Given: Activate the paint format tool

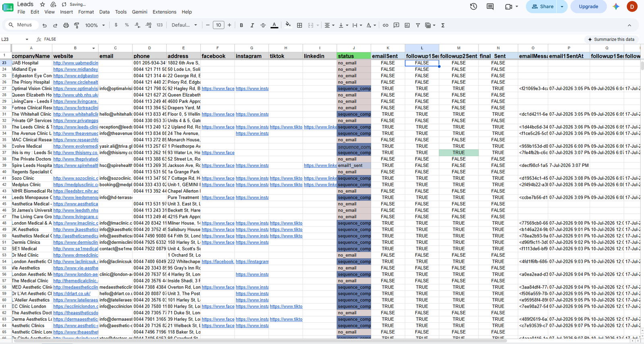Looking at the screenshot, I should tap(76, 25).
